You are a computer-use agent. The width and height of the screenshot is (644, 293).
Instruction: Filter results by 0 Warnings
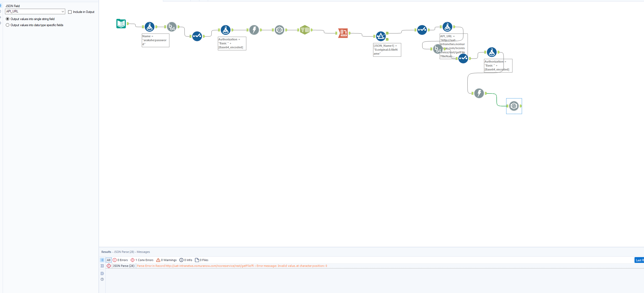coord(166,260)
